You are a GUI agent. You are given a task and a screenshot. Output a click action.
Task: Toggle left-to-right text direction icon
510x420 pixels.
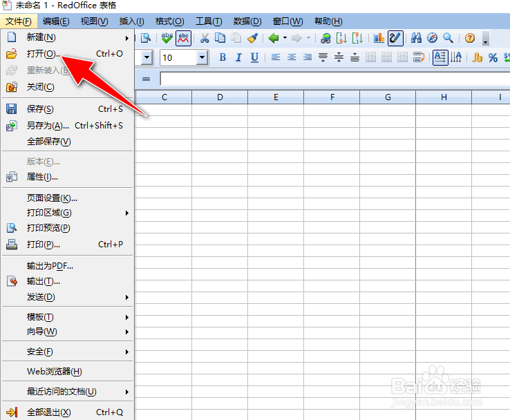[440, 57]
